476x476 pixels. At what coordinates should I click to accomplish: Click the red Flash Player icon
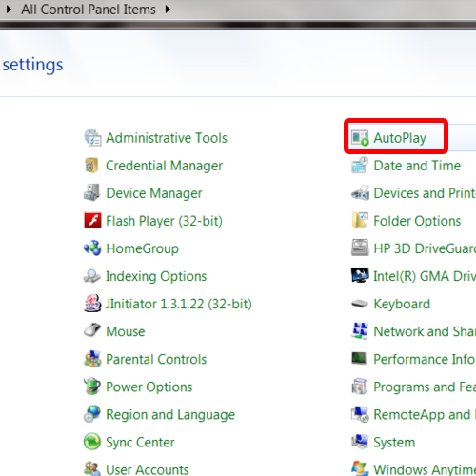tap(92, 221)
